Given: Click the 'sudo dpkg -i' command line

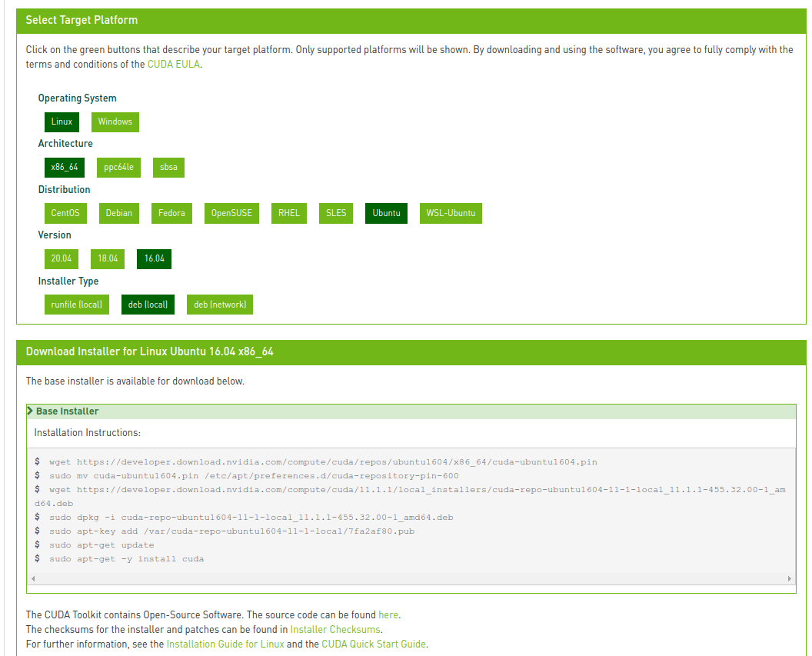Looking at the screenshot, I should click(x=251, y=518).
